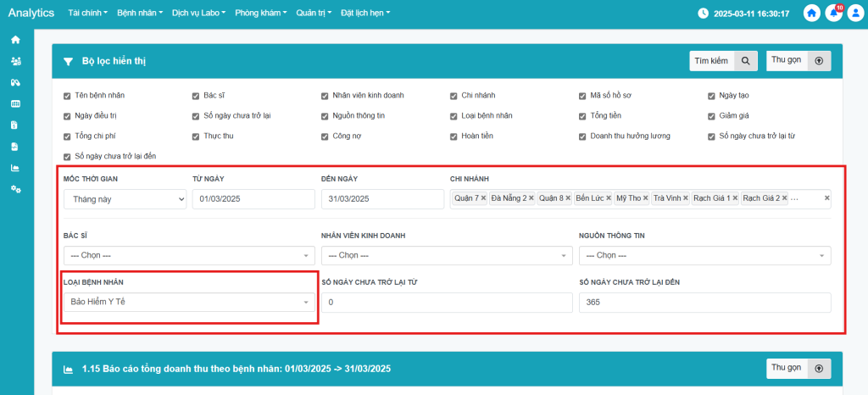The image size is (868, 395).
Task: Click the user profile icon at top right
Action: click(854, 14)
